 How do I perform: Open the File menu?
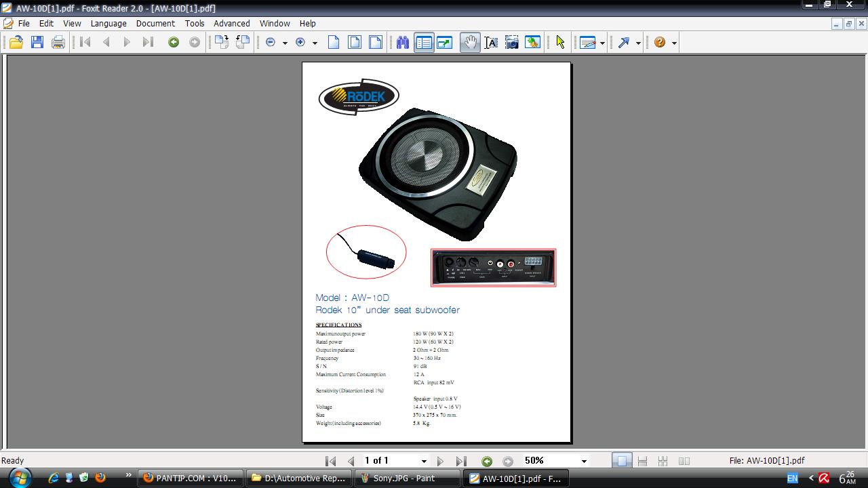pyautogui.click(x=24, y=23)
